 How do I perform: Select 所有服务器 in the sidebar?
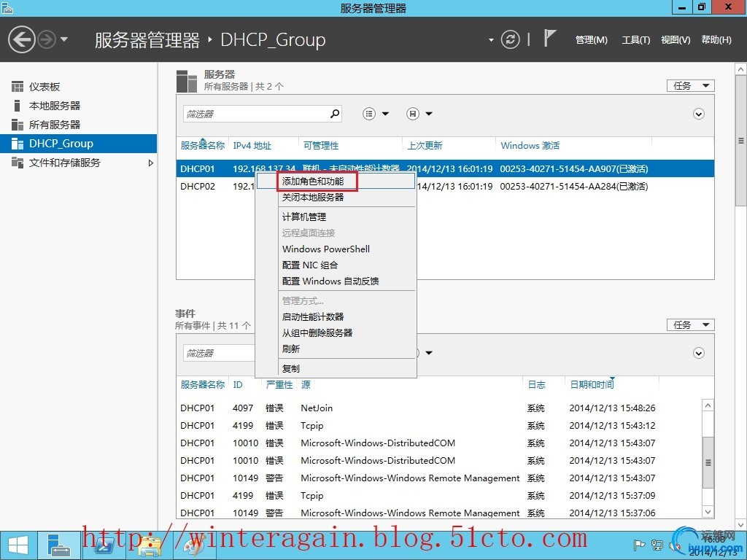pos(54,125)
